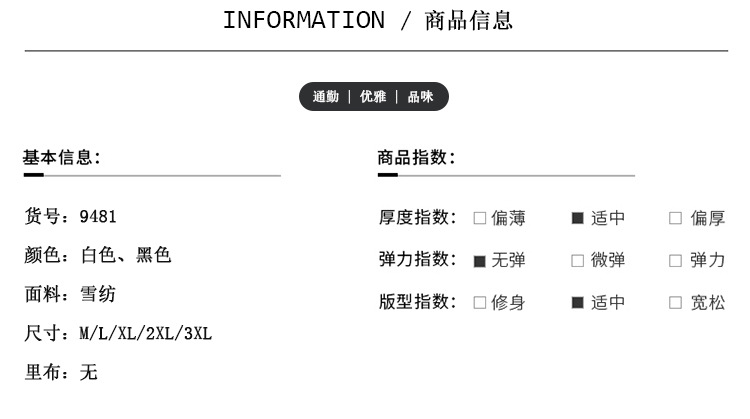Check the 弹力 elasticity checkbox
This screenshot has height=419, width=750.
click(x=675, y=261)
